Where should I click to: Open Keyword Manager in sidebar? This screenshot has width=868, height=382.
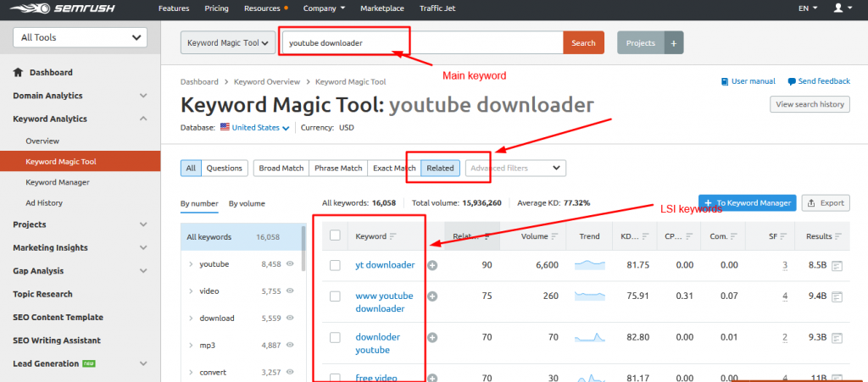58,182
